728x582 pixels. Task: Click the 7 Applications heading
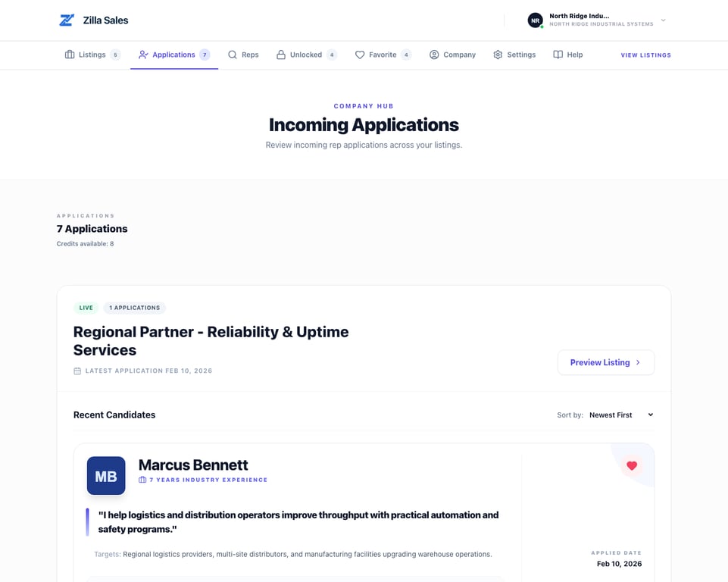92,229
